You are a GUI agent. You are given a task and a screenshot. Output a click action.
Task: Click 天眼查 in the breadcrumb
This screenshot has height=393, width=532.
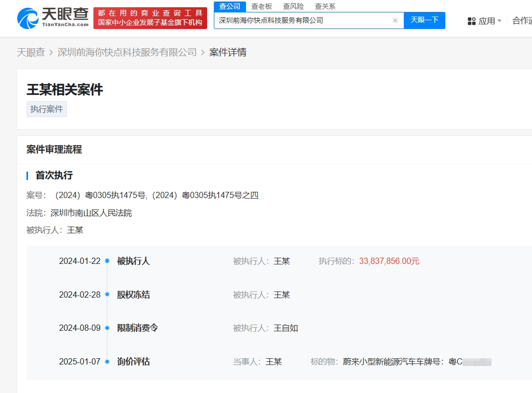coord(32,52)
